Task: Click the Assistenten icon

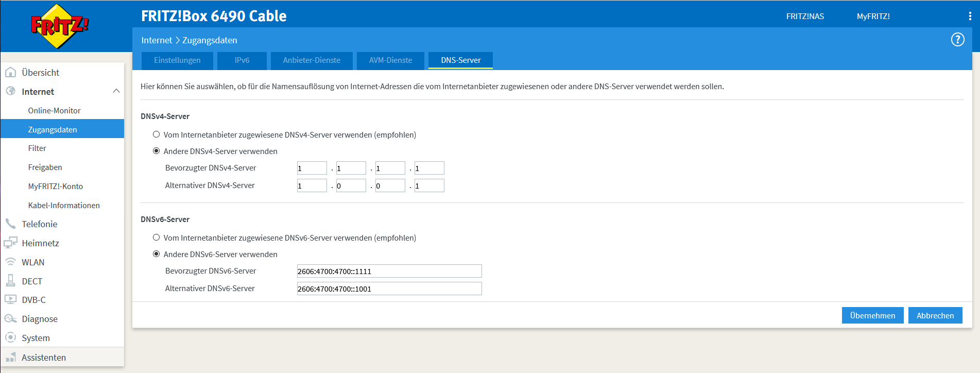Action: [x=10, y=357]
